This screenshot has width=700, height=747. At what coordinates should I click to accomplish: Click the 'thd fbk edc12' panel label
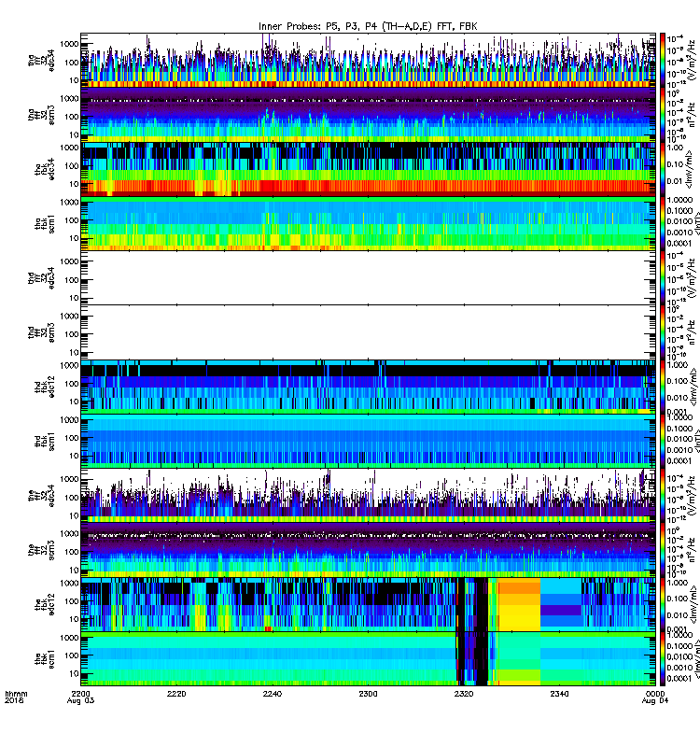[45, 388]
